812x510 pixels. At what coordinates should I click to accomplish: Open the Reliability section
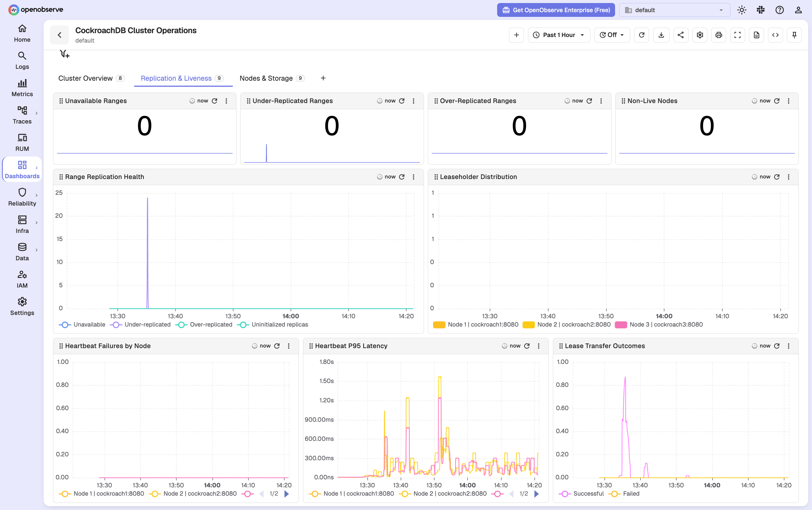click(x=22, y=197)
